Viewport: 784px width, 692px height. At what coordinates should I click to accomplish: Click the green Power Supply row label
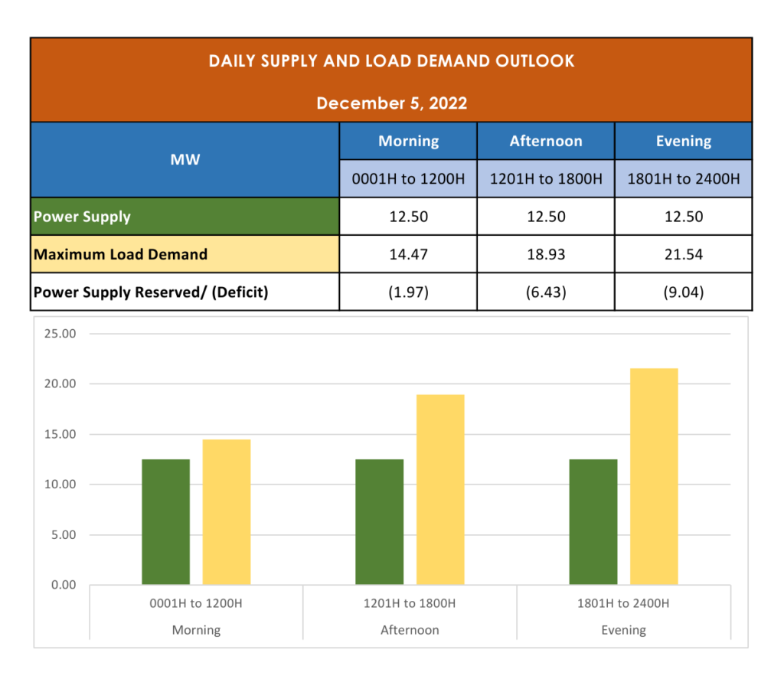click(x=185, y=217)
